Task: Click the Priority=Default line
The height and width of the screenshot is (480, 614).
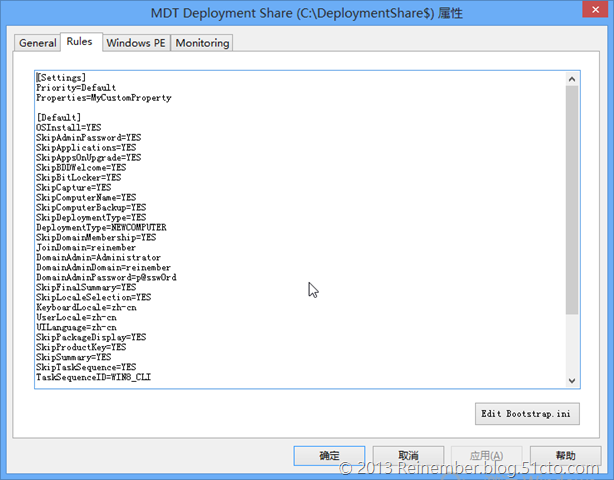Action: [76, 88]
